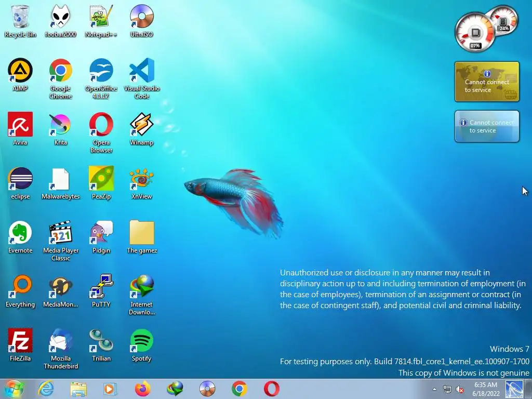Click the CPU meter gadget showing 07%
Image resolution: width=532 pixels, height=399 pixels.
[475, 33]
